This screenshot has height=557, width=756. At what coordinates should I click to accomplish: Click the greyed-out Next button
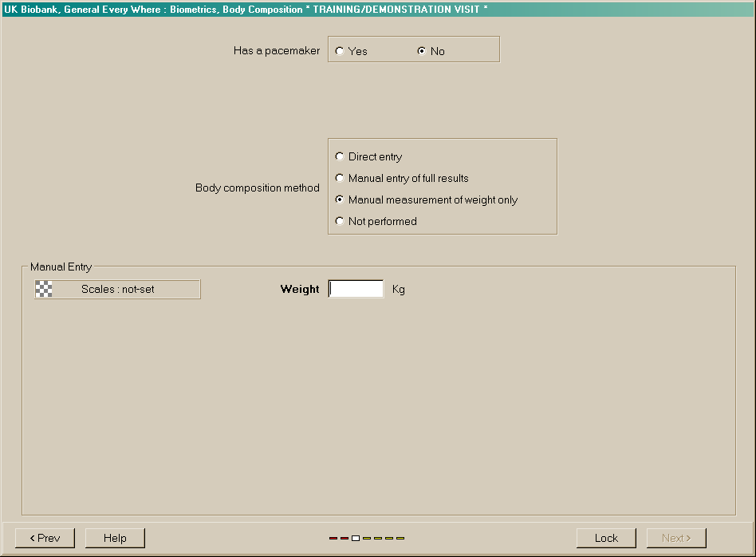676,538
